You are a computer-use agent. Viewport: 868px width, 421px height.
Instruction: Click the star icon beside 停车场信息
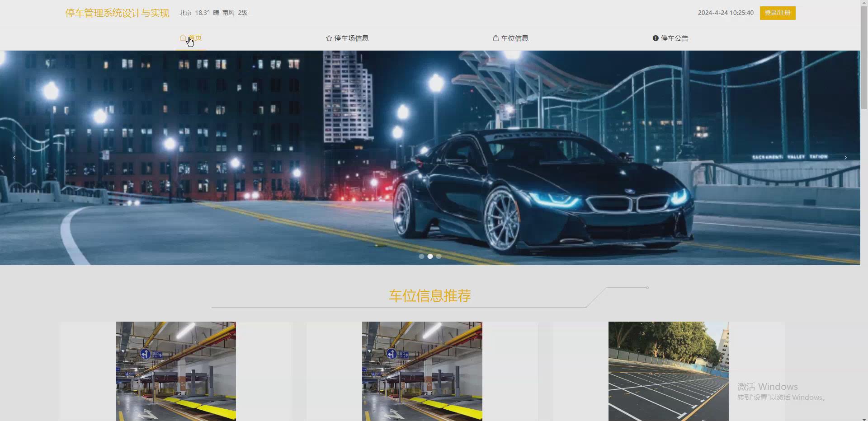(x=329, y=38)
